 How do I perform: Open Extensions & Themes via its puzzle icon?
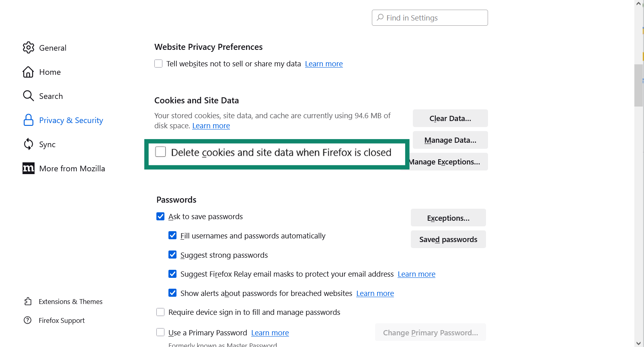point(28,301)
